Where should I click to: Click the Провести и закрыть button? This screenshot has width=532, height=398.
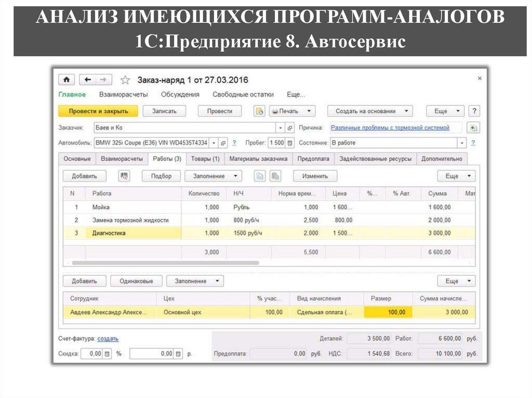(98, 111)
